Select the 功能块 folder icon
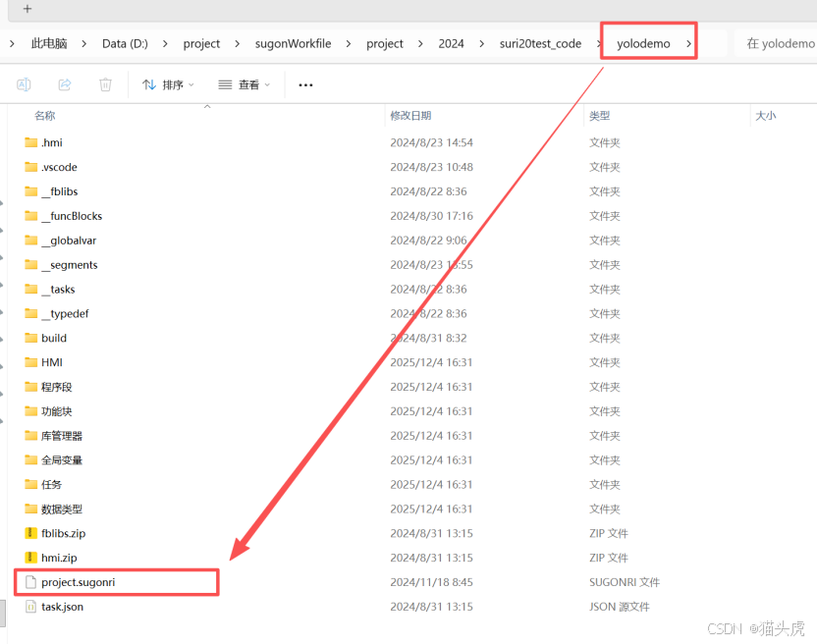Viewport: 817px width, 644px height. tap(31, 411)
